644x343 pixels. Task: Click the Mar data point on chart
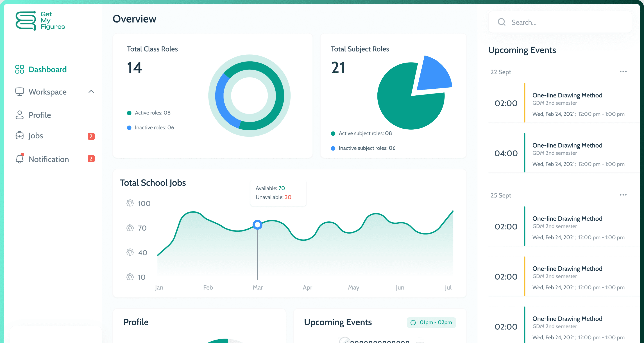(x=257, y=225)
